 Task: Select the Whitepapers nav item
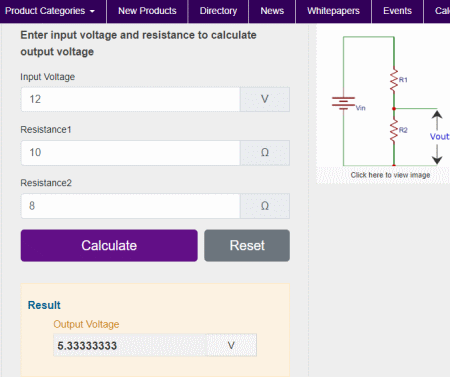[x=333, y=11]
